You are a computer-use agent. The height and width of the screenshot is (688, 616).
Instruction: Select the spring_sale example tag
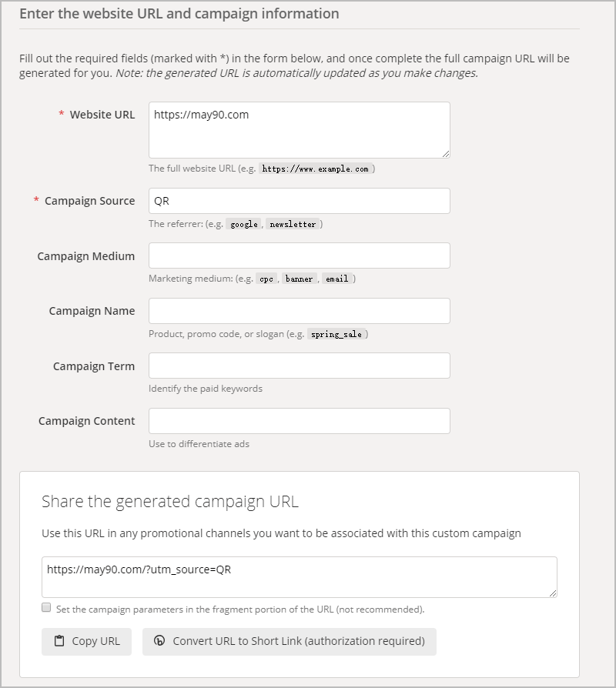336,334
